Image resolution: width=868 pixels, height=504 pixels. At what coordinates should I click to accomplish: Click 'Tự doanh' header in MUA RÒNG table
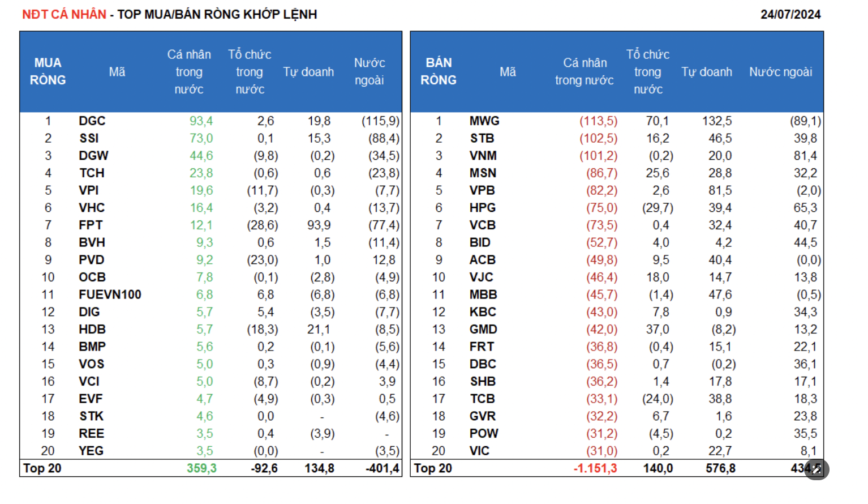point(308,72)
